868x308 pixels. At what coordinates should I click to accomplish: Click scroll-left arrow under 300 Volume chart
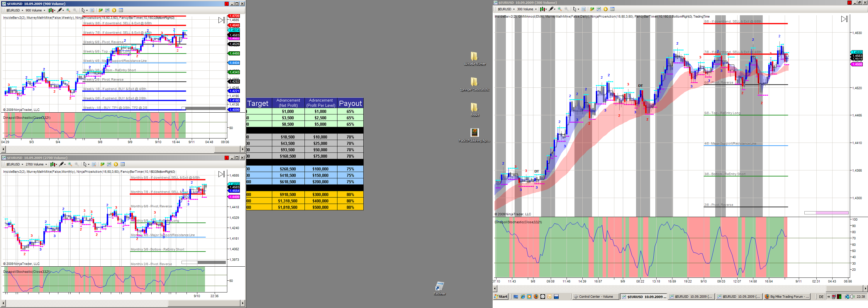coord(495,288)
